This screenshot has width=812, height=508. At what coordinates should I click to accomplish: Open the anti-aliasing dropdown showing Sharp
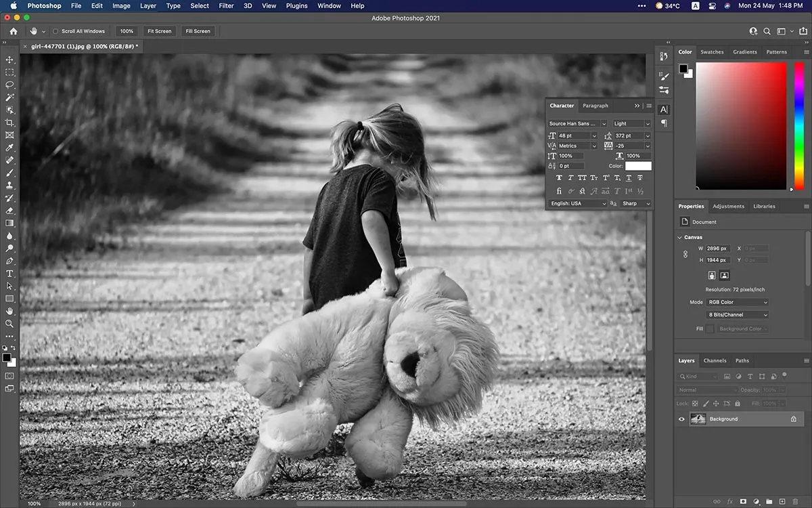tap(636, 203)
